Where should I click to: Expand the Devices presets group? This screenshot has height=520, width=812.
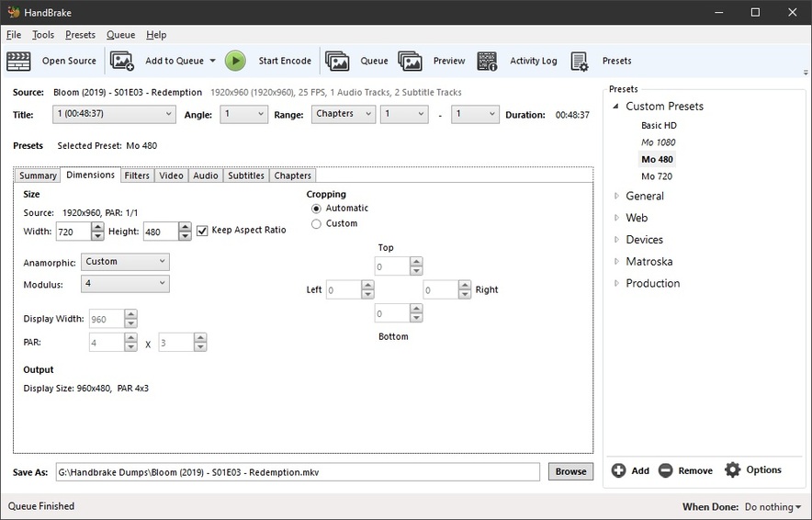pyautogui.click(x=616, y=239)
